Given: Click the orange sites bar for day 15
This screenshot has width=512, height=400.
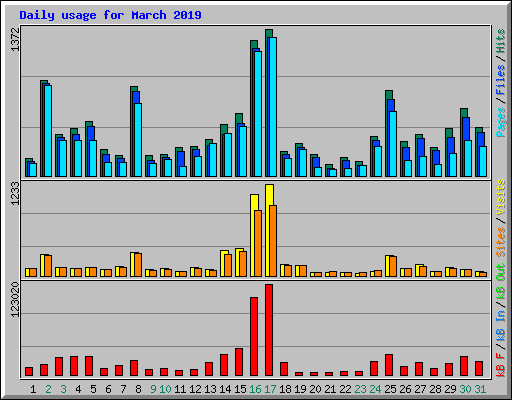Looking at the screenshot, I should [243, 264].
